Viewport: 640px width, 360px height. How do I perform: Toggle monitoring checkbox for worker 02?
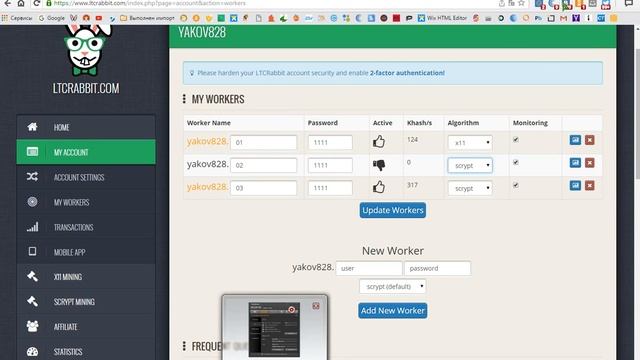pyautogui.click(x=516, y=162)
